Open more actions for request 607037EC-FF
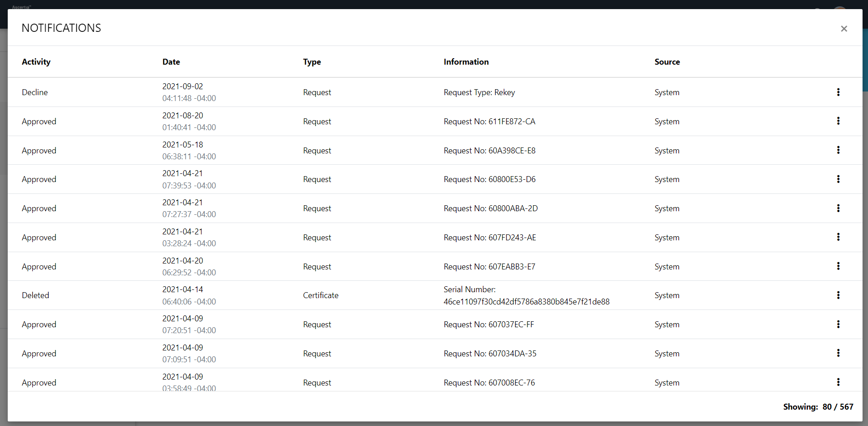The image size is (868, 426). coord(838,325)
